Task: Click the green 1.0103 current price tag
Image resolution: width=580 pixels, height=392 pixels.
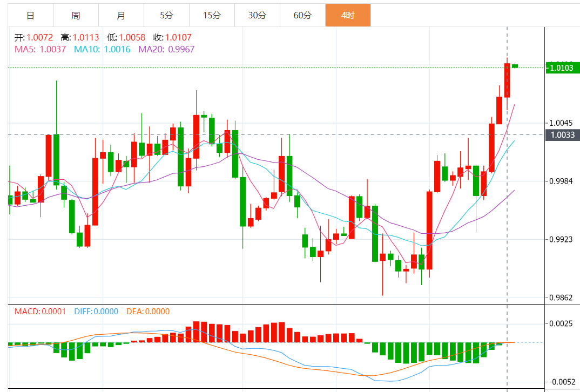Action: coord(562,67)
